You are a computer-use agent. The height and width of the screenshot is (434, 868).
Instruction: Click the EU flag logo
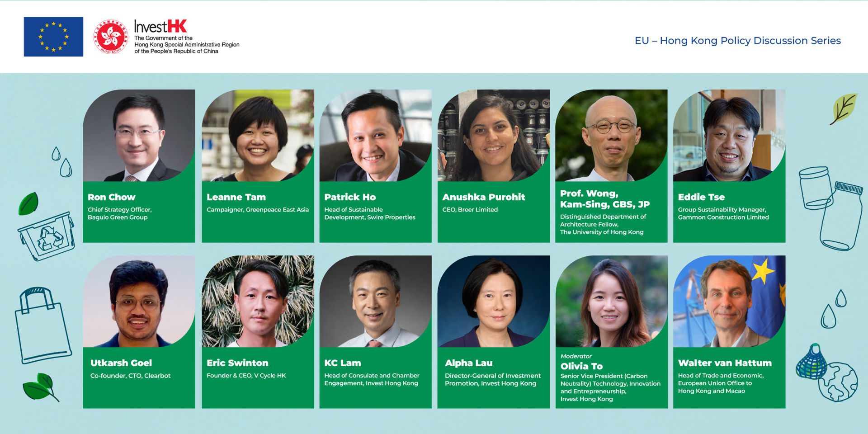click(53, 37)
